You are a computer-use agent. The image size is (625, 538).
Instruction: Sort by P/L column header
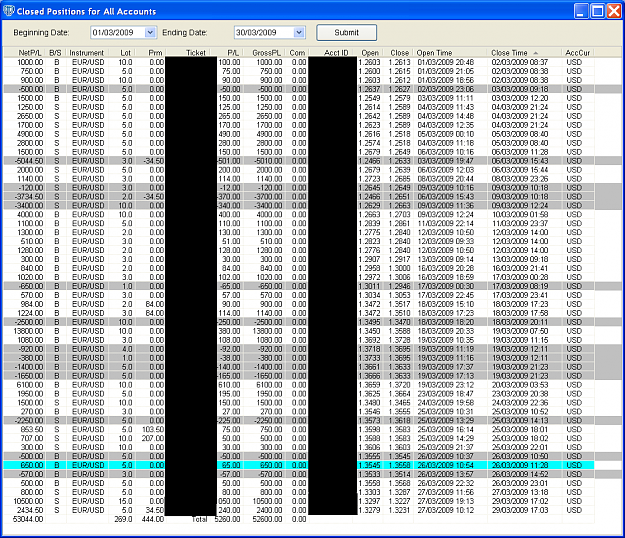pyautogui.click(x=226, y=53)
